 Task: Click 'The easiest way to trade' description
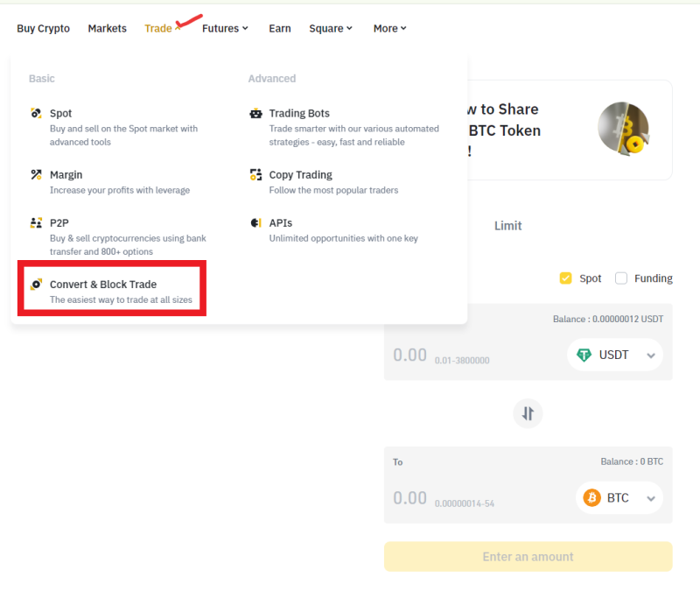(121, 299)
